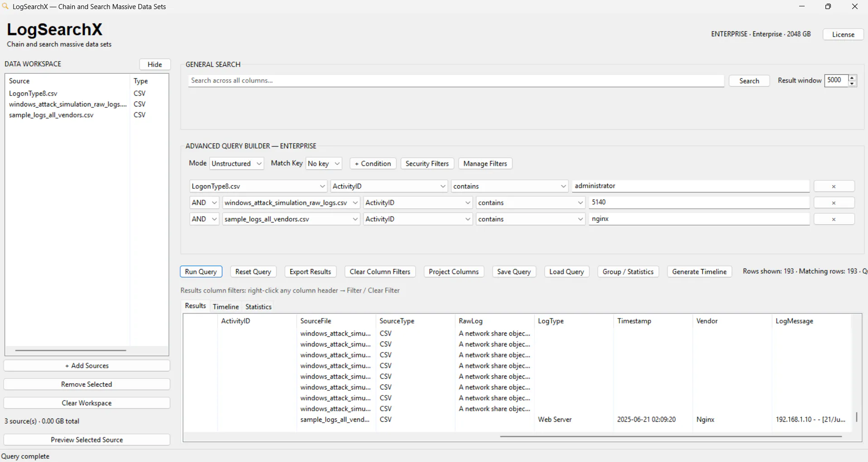Click the Run Query button
The image size is (868, 462).
201,272
